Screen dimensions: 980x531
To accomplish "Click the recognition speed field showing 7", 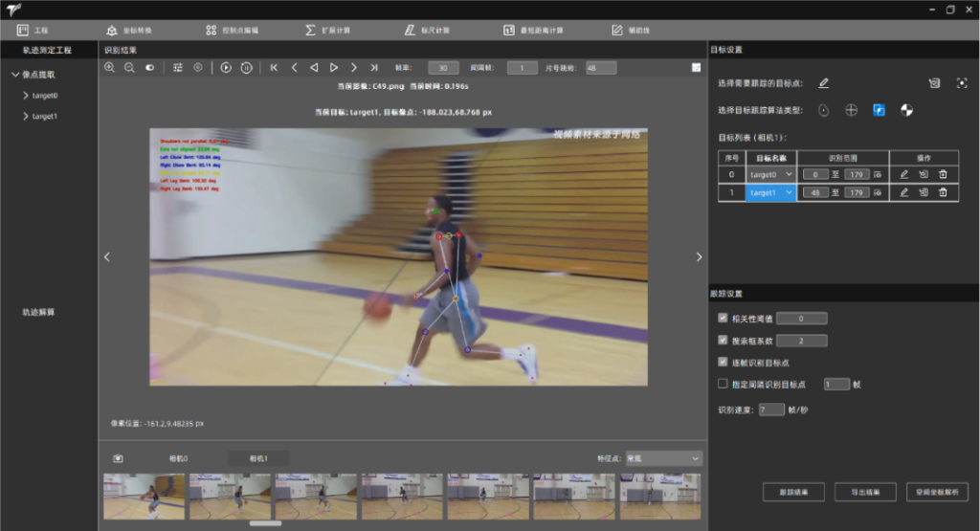I will [771, 409].
